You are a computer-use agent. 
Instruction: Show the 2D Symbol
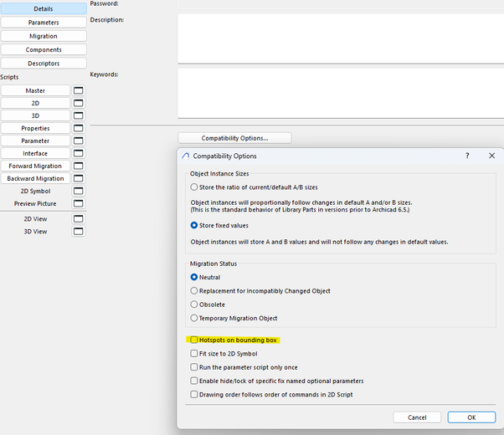[35, 191]
